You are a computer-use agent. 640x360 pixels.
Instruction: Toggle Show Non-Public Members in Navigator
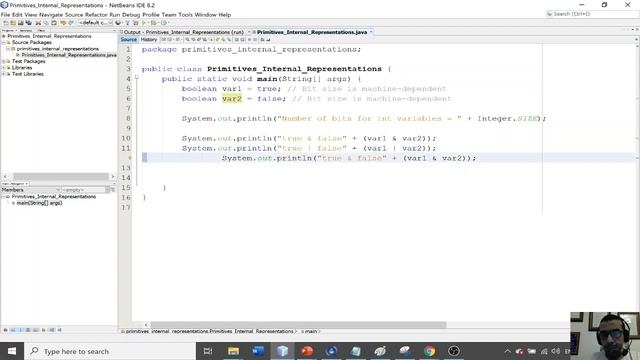coord(28,330)
